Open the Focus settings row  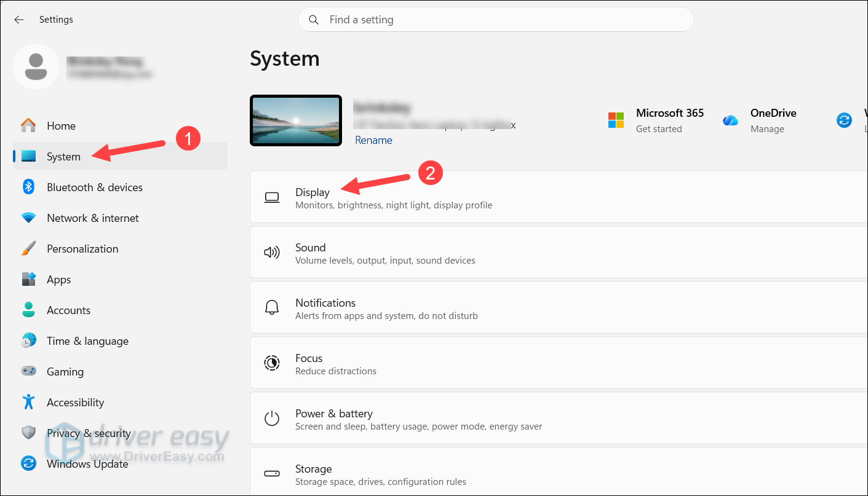click(x=559, y=363)
